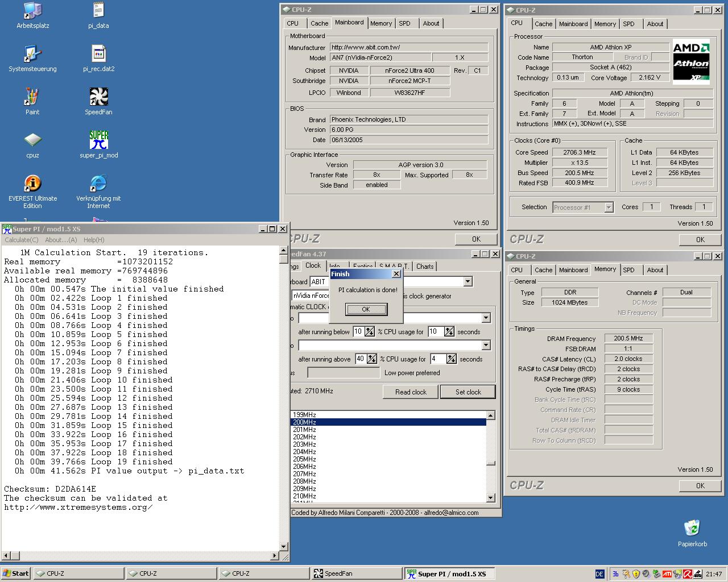Viewport: 728px width, 582px height.
Task: Adjust the 'after running below' percent spinner
Action: click(x=370, y=331)
